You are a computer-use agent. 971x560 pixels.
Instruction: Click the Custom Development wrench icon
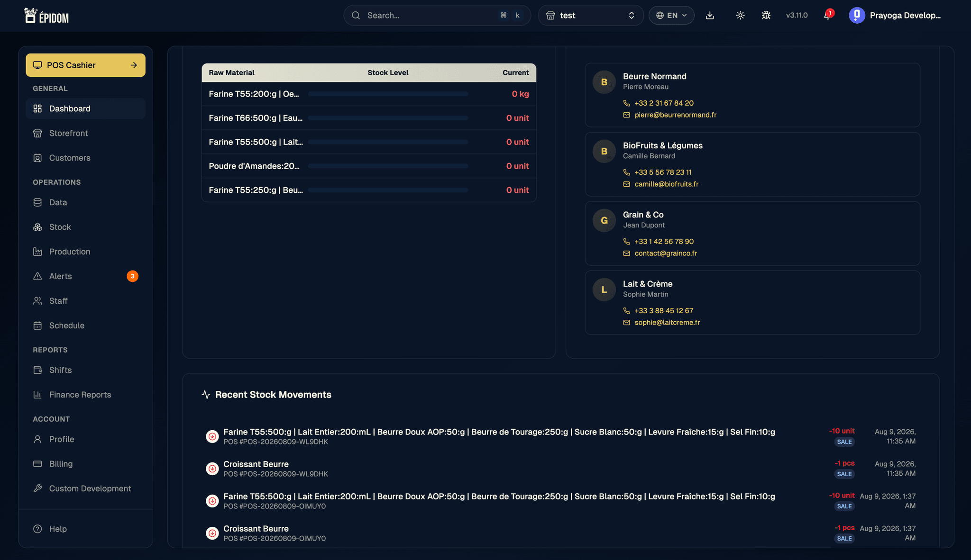(x=37, y=488)
